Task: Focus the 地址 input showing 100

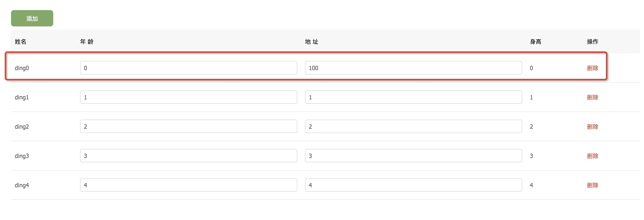Action: point(413,68)
